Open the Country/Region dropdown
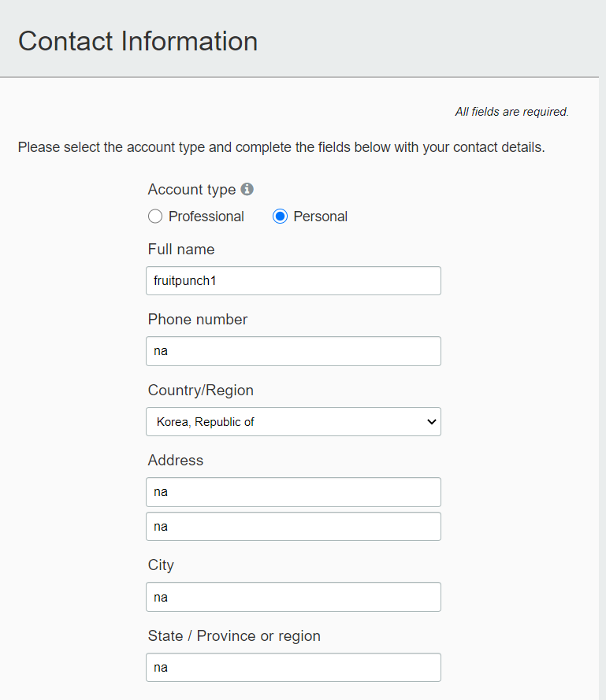 tap(294, 422)
